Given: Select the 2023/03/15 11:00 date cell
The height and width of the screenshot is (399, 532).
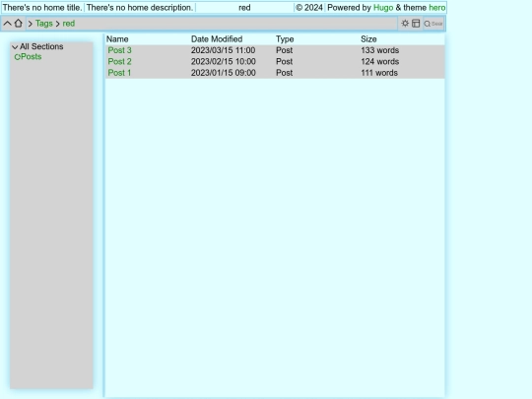Looking at the screenshot, I should click(x=223, y=50).
